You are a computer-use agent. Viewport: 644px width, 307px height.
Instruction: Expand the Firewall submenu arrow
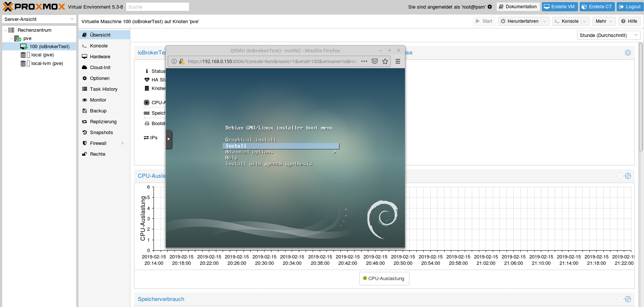pos(123,143)
